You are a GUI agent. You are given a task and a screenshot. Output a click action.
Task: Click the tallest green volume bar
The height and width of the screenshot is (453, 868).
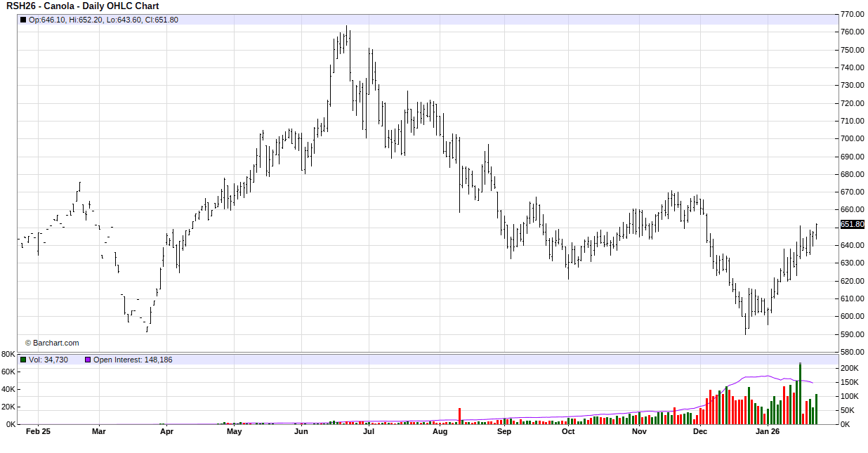pos(800,393)
